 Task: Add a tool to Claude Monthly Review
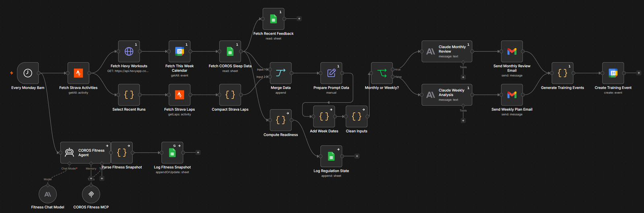click(463, 77)
